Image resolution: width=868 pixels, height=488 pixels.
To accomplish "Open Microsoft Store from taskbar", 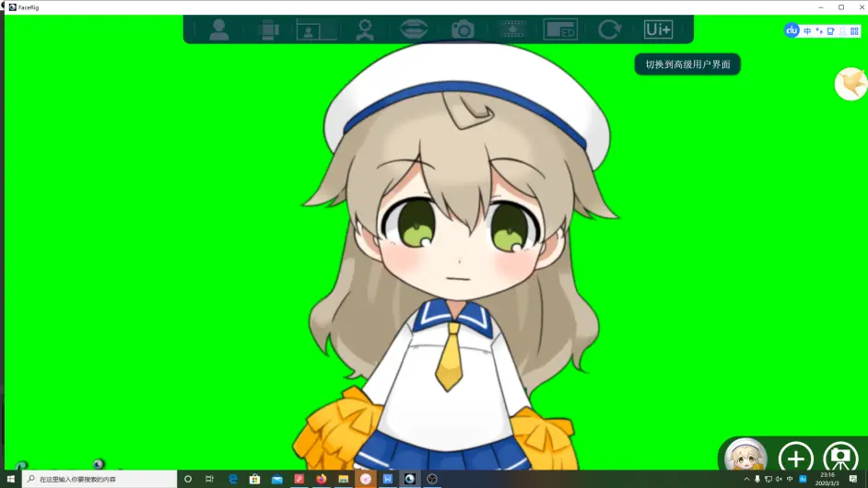I will tap(254, 479).
